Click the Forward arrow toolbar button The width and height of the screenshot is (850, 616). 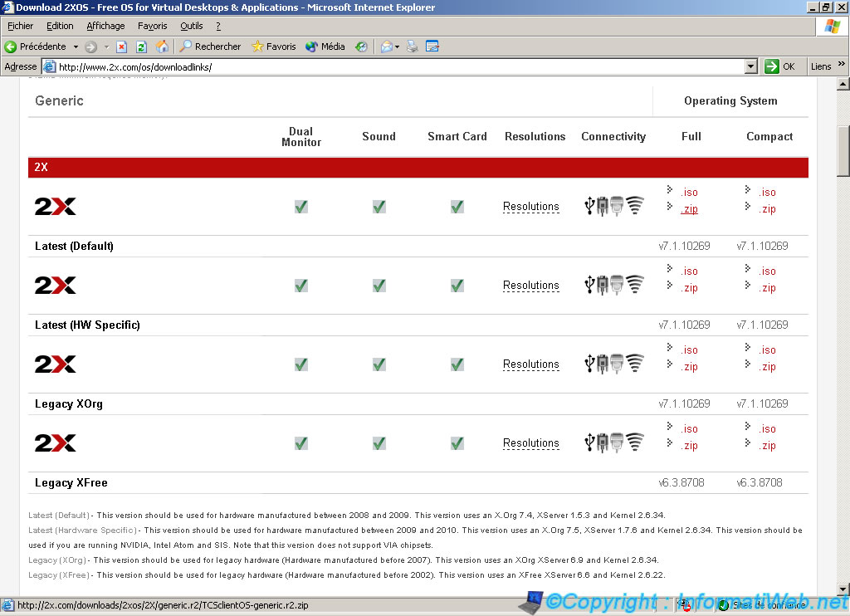(x=91, y=46)
